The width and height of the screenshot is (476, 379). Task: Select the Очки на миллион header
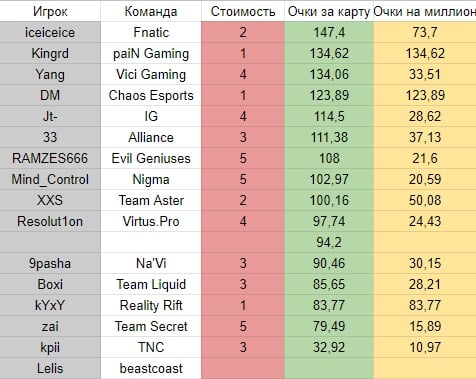[x=425, y=11]
